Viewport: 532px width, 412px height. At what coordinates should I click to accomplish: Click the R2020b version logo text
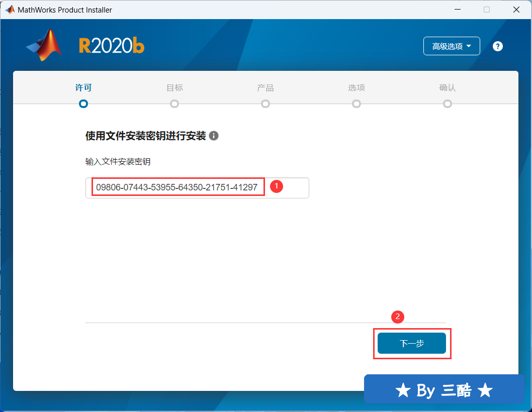pyautogui.click(x=112, y=46)
